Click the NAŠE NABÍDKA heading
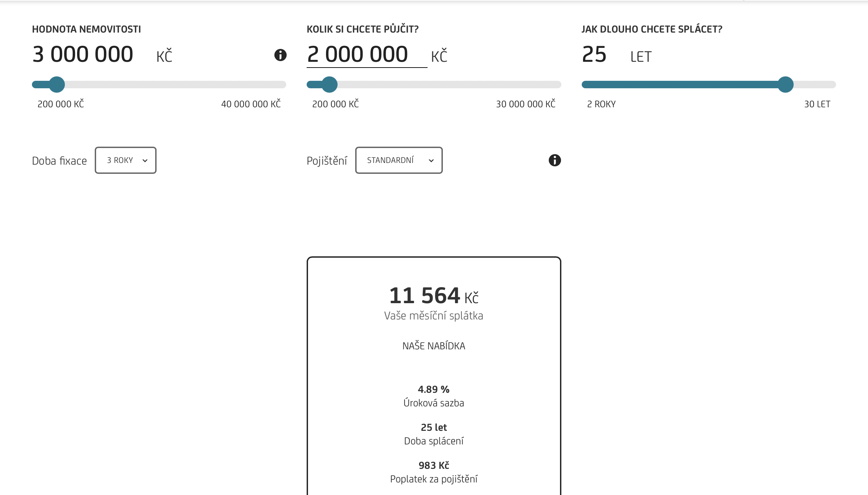Viewport: 868px width, 495px height. (433, 346)
